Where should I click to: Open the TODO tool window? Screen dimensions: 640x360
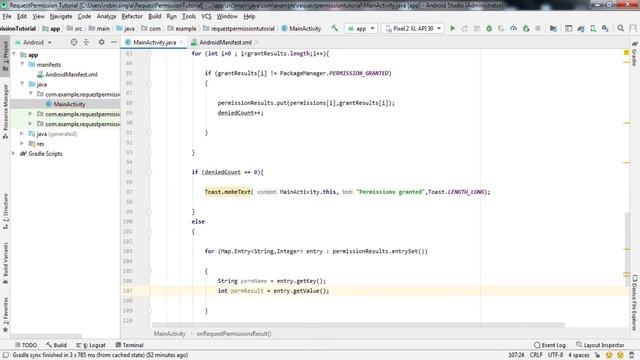[x=26, y=345]
